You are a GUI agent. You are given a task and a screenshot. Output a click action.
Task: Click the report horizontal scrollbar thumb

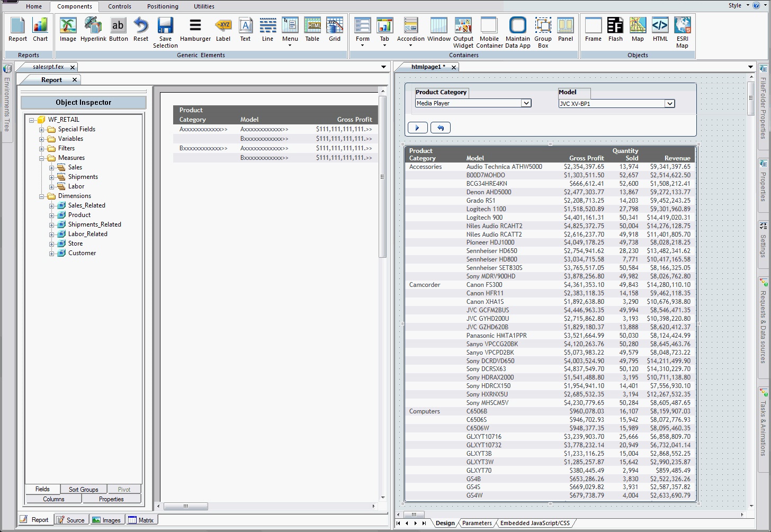click(x=185, y=506)
